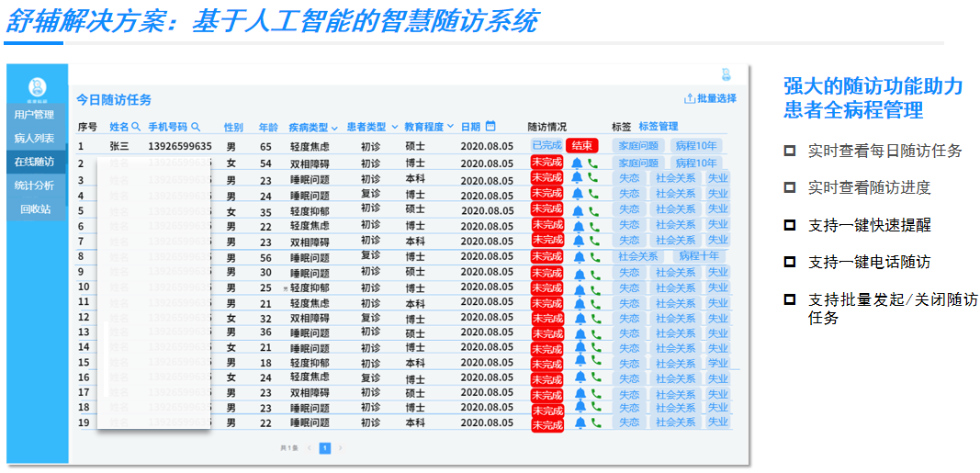Click the logo icon atop the sidebar
The image size is (980, 473).
[37, 87]
